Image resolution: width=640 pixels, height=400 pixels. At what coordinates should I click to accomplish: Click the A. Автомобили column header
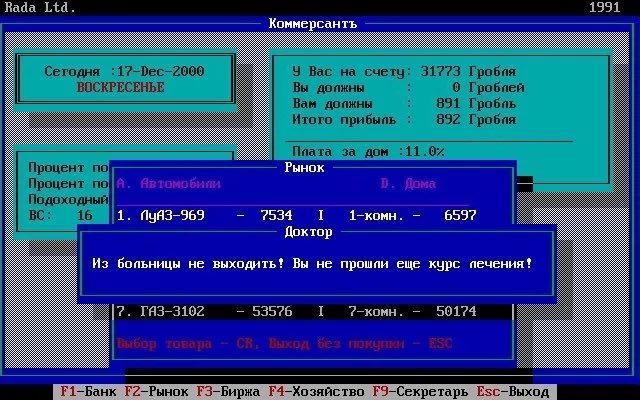point(169,183)
